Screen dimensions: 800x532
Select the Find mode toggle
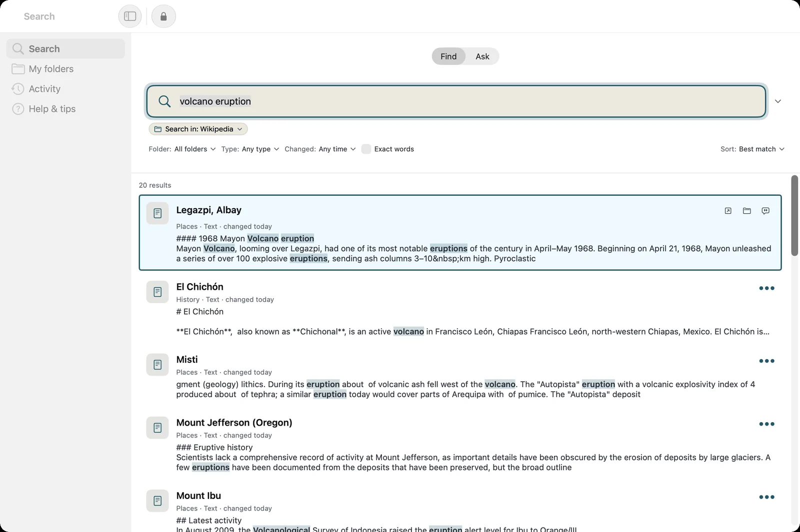coord(448,56)
